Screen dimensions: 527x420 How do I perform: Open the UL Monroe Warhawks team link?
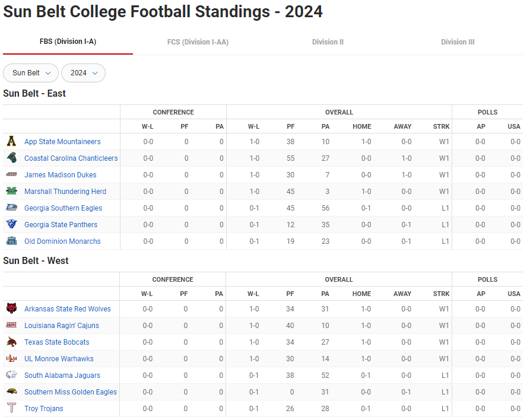pos(59,359)
